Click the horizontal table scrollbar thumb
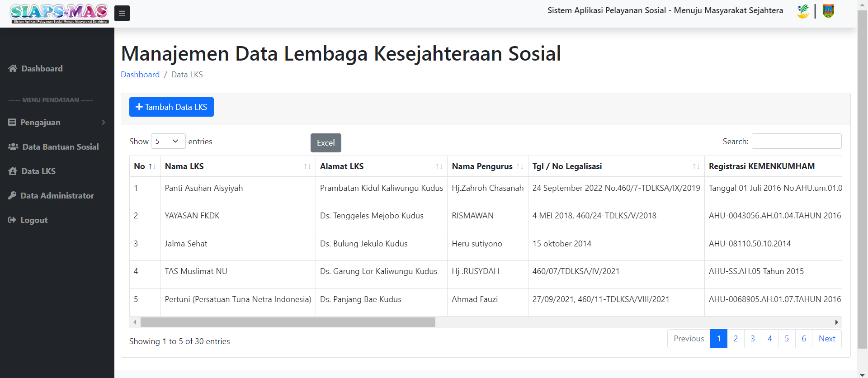This screenshot has height=378, width=868. click(x=288, y=322)
